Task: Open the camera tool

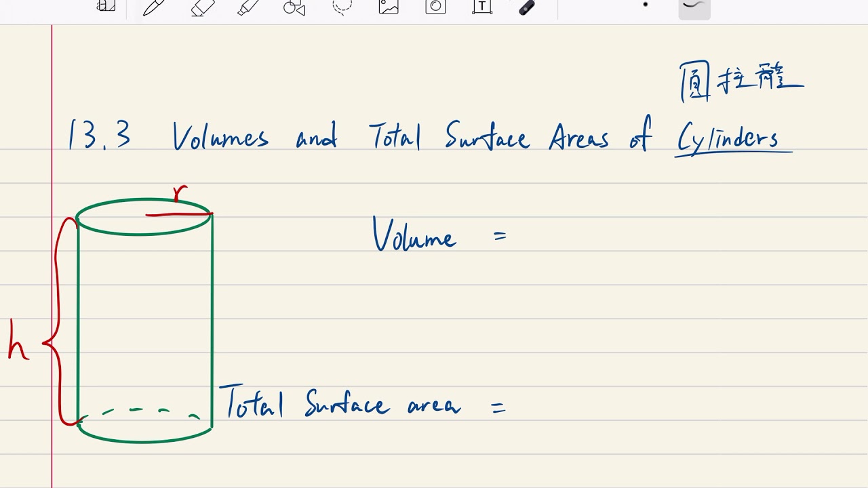Action: 435,7
